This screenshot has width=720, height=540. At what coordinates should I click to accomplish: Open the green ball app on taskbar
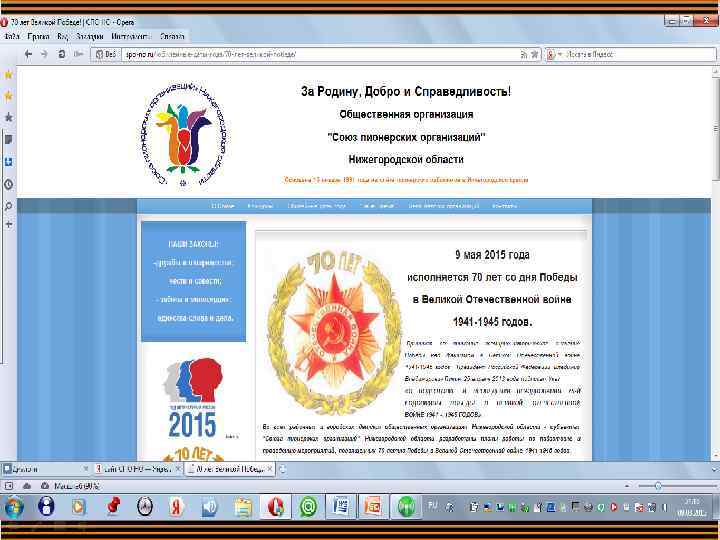(406, 507)
